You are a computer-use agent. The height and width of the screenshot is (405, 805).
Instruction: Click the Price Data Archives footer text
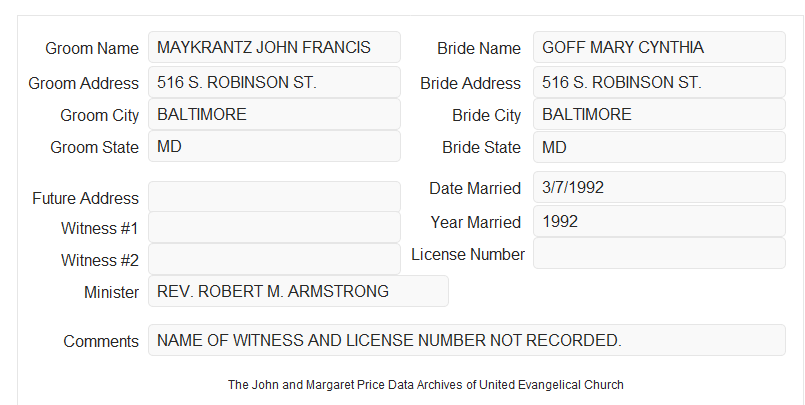pyautogui.click(x=426, y=384)
